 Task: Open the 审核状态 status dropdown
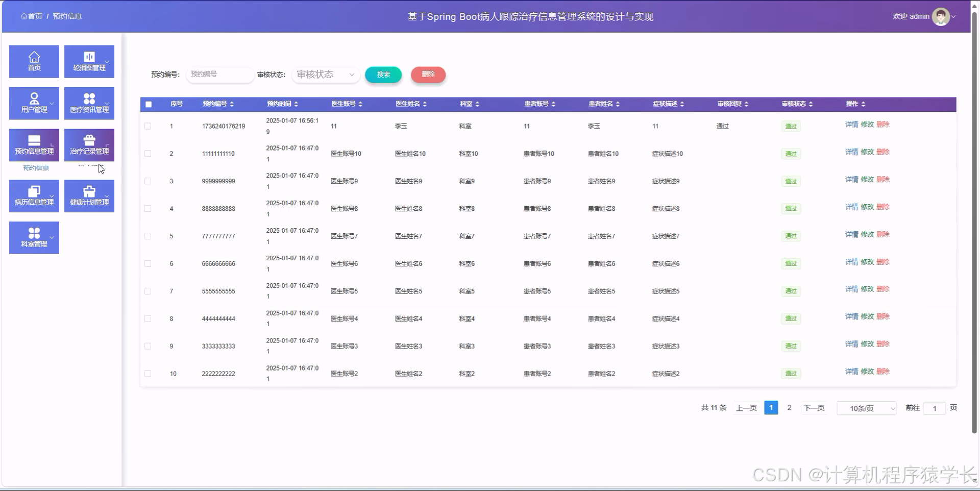pos(325,75)
